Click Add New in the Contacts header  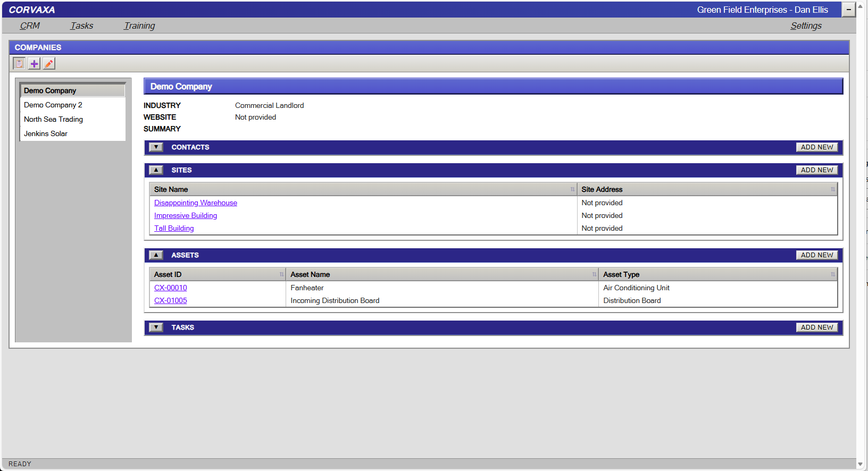[x=817, y=147]
